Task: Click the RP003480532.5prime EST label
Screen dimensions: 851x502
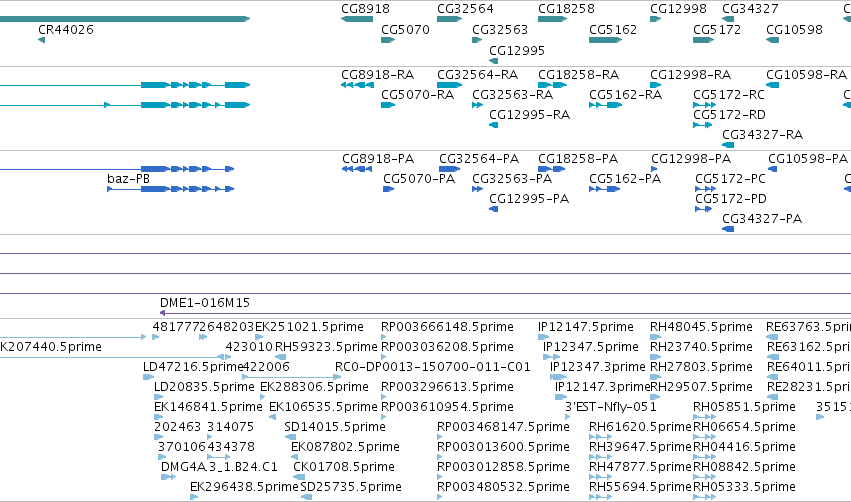Action: [503, 487]
